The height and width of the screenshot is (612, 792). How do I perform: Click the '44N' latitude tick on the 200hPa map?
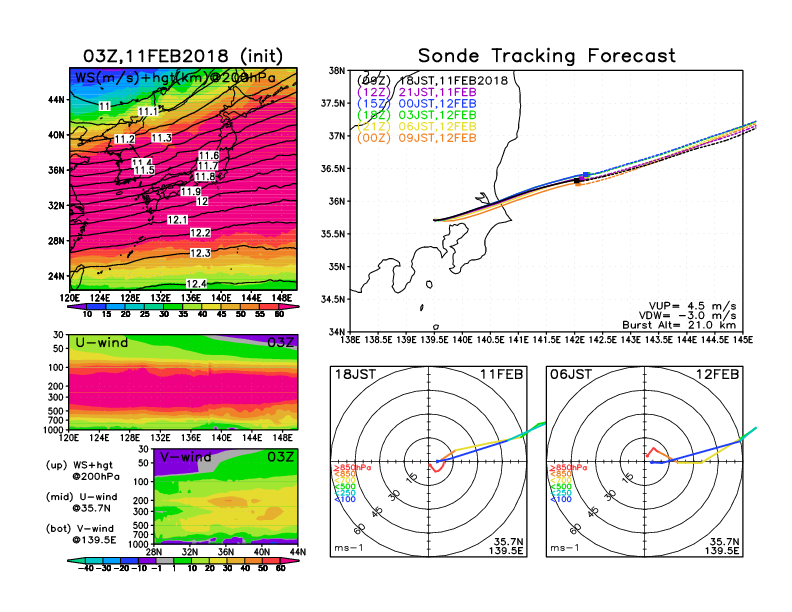[x=57, y=99]
